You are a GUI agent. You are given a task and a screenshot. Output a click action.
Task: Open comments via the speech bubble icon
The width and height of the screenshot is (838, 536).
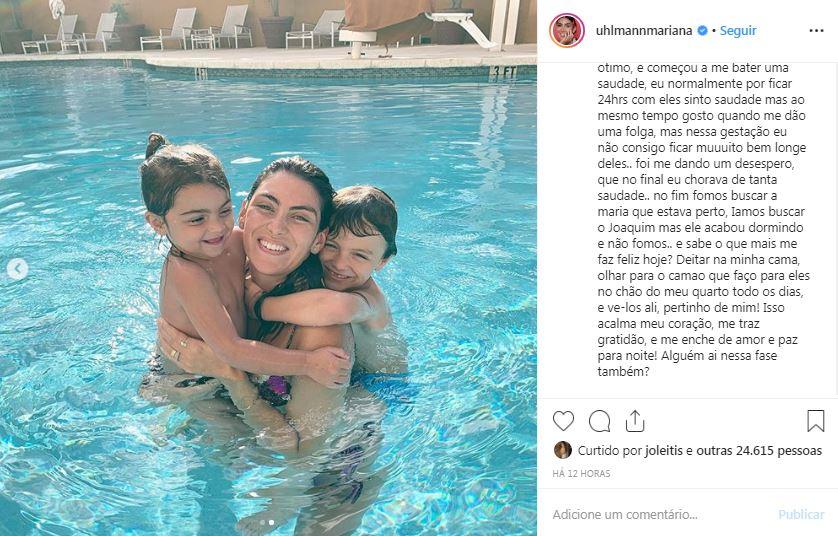point(600,421)
